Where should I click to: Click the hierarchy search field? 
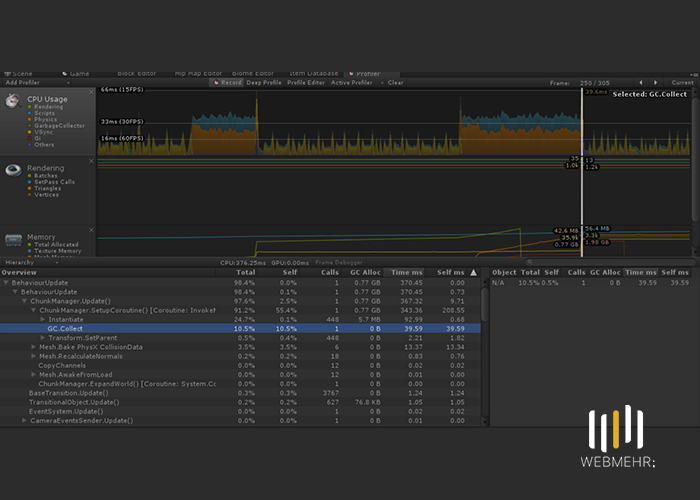tap(609, 262)
